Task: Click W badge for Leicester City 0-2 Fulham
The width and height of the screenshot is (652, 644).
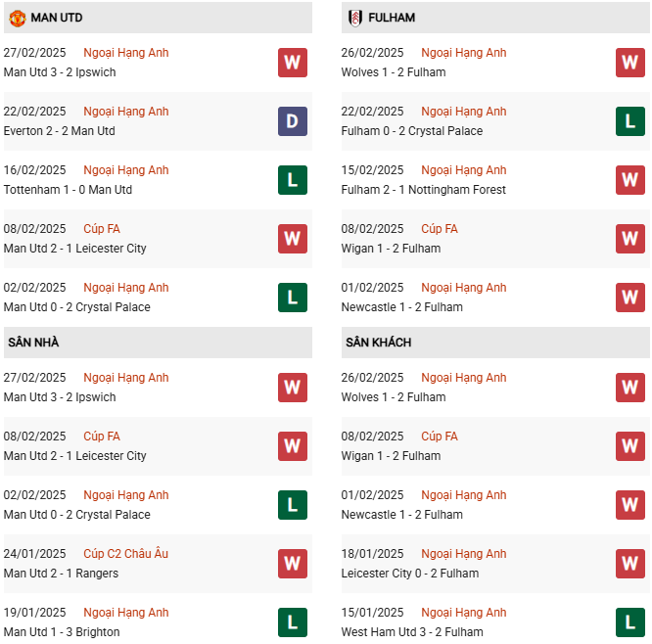Action: click(629, 564)
